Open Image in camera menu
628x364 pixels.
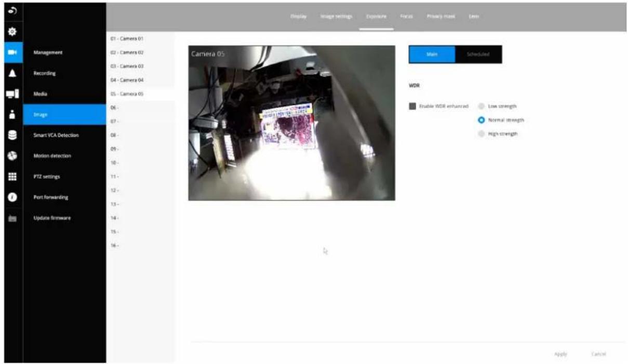[x=65, y=114]
